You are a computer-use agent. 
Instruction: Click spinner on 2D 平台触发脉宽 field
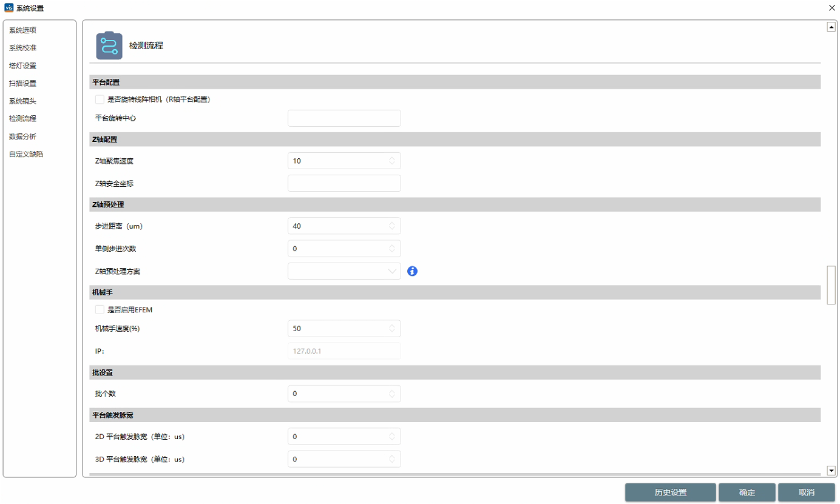coord(392,437)
